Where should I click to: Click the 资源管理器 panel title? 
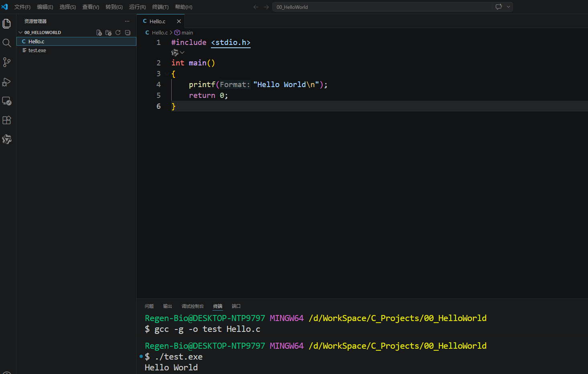click(35, 21)
